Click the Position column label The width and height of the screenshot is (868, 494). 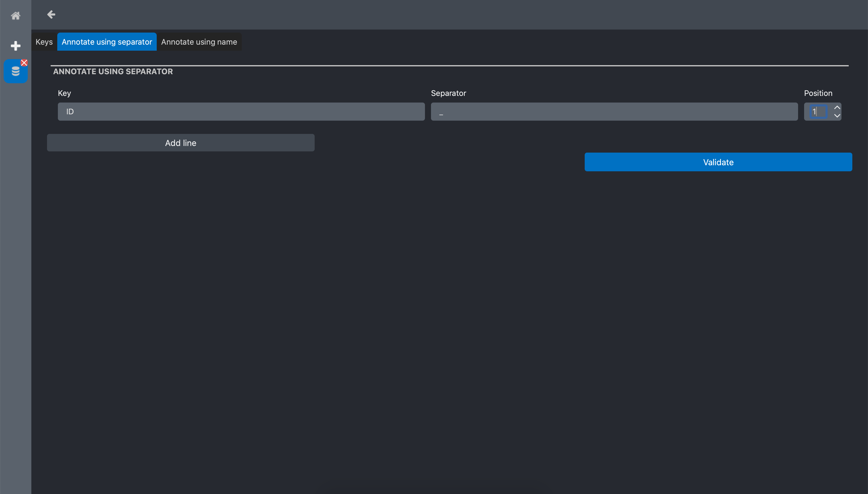click(x=818, y=93)
